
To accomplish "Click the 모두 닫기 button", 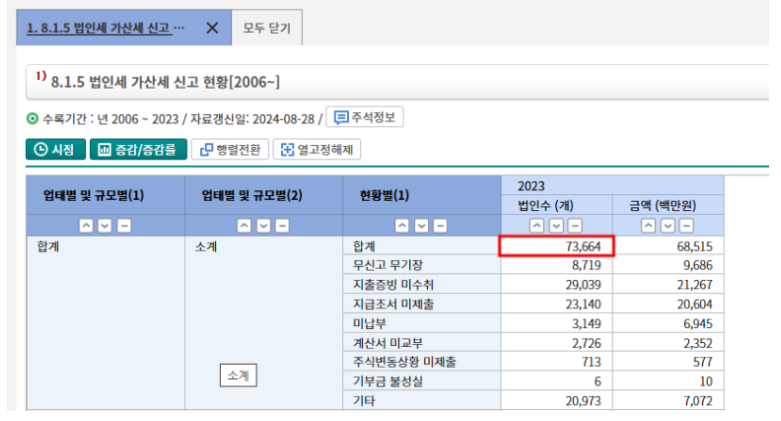I will [x=267, y=28].
